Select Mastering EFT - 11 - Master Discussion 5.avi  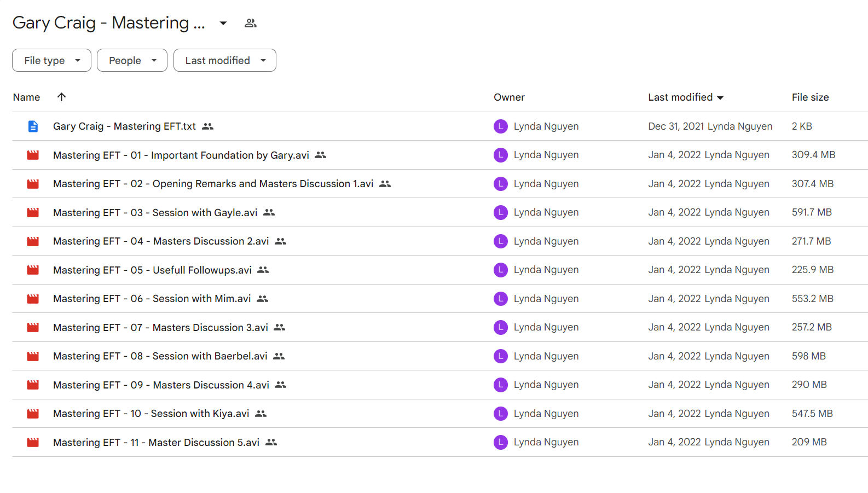156,443
